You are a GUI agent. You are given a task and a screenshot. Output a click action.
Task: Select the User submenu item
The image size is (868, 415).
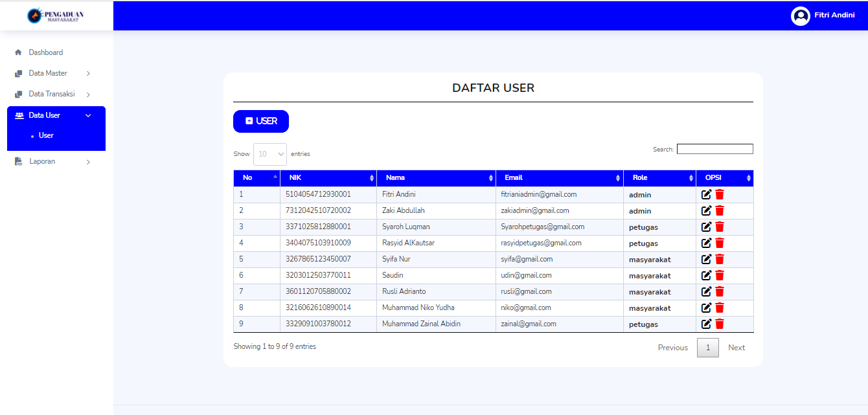click(x=46, y=135)
